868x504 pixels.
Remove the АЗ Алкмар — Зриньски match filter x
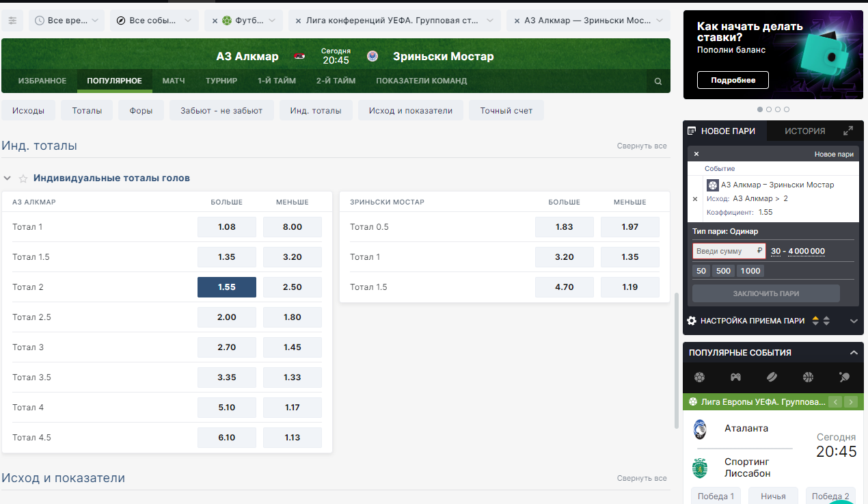coord(516,21)
